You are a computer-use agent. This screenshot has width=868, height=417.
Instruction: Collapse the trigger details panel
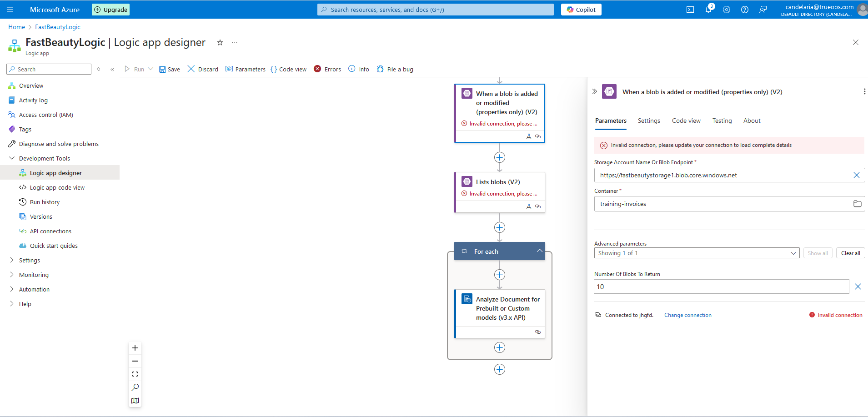pos(594,91)
